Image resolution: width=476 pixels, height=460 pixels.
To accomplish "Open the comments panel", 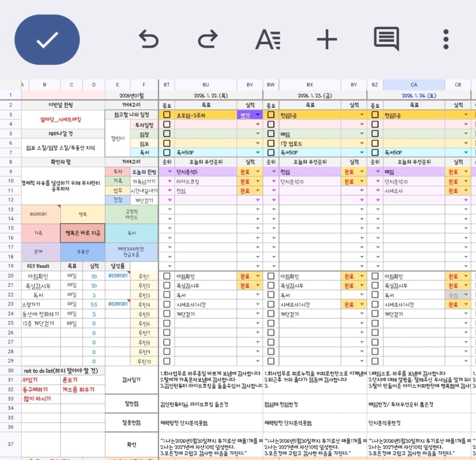I will (386, 39).
